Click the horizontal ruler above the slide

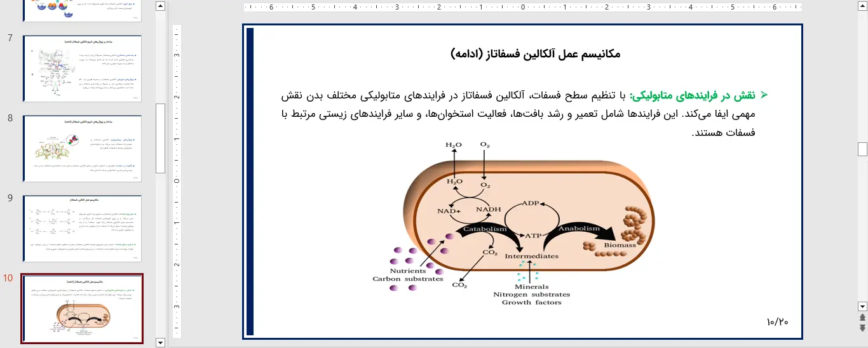coord(522,8)
